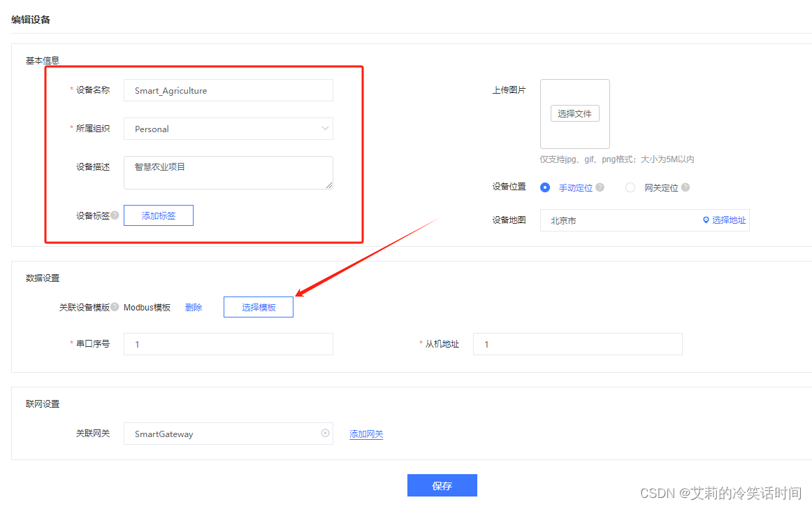The width and height of the screenshot is (812, 507).
Task: Click the 设备地图 北京市 address field
Action: (645, 220)
